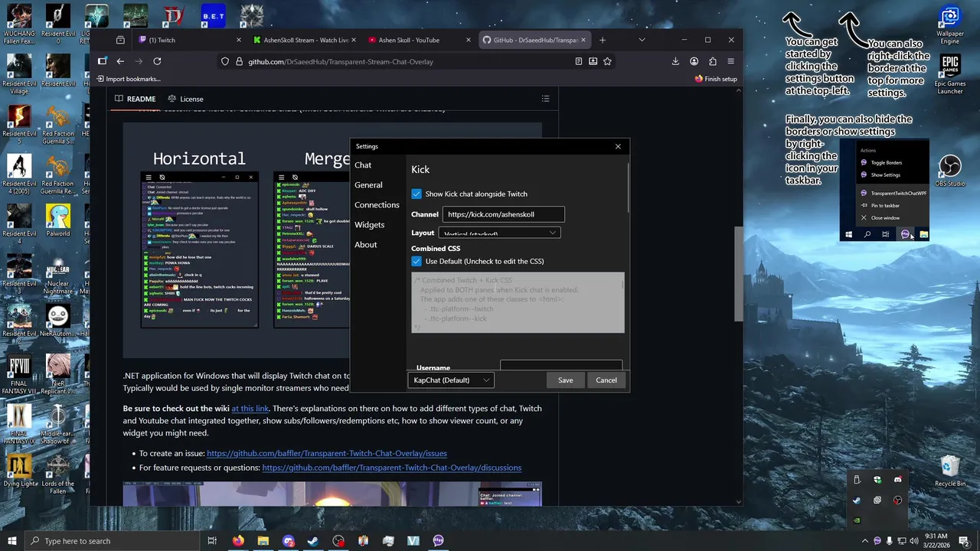The width and height of the screenshot is (980, 551).
Task: Open Windows Start menu
Action: pos(11,541)
